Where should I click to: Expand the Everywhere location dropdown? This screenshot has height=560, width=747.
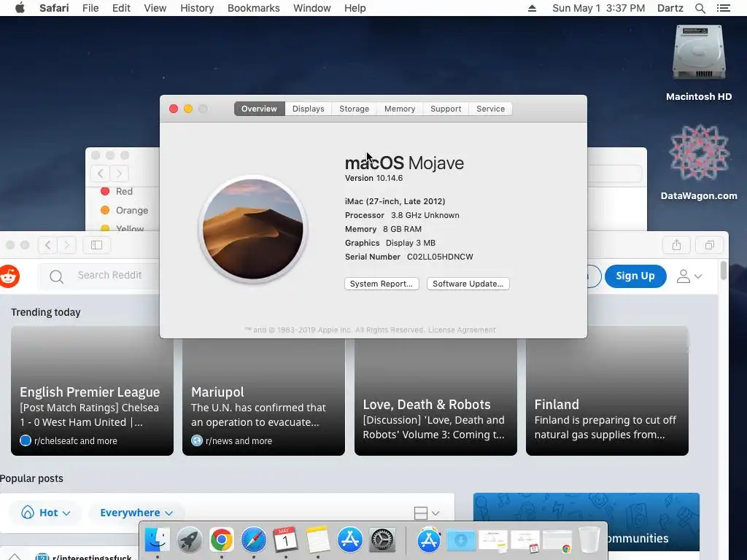click(136, 513)
